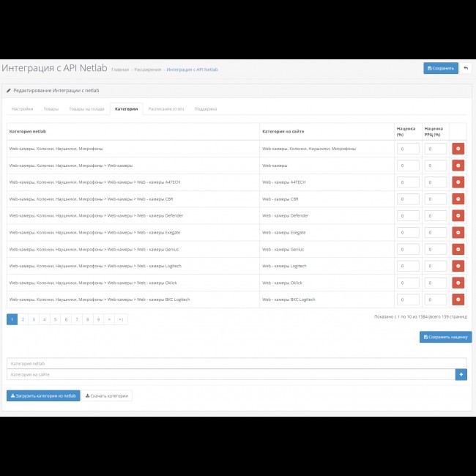Click the back arrow icon next to Сохранить
Image resolution: width=476 pixels, height=476 pixels.
click(x=466, y=68)
